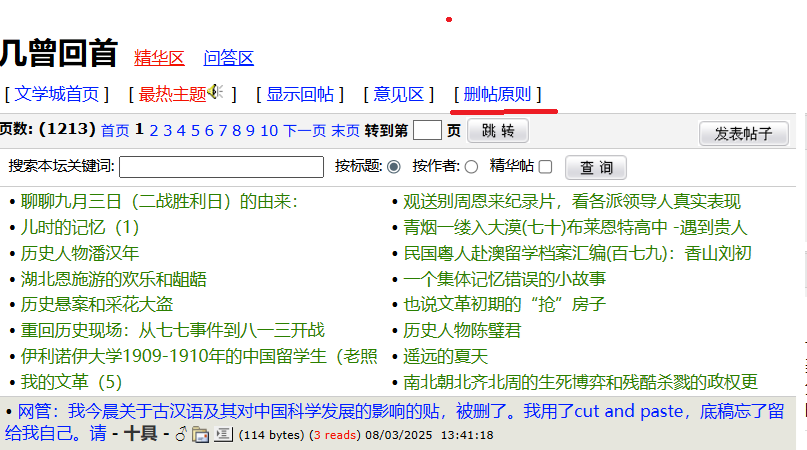Click the male gender symbol icon beside 十具
The height and width of the screenshot is (450, 807).
pos(181,435)
